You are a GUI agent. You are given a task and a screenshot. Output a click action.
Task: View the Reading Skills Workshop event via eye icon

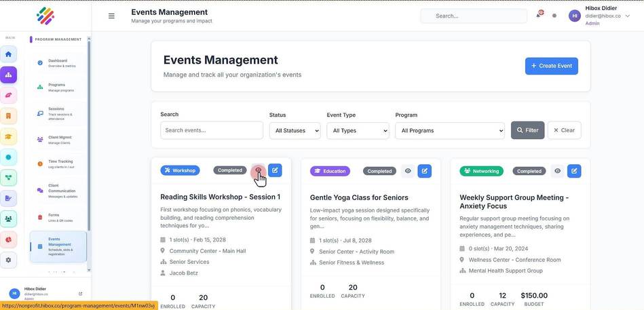pos(258,170)
